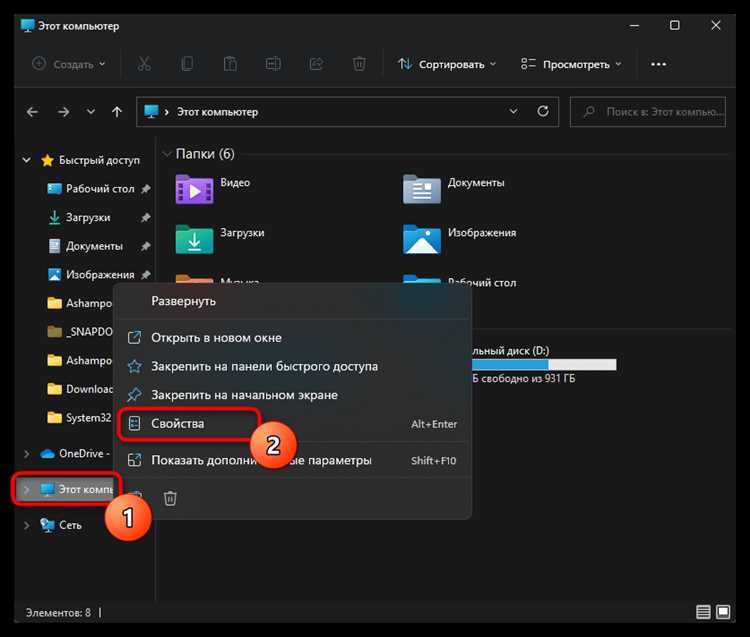Open the Сортировать sort dropdown
The width and height of the screenshot is (750, 637).
pyautogui.click(x=447, y=64)
